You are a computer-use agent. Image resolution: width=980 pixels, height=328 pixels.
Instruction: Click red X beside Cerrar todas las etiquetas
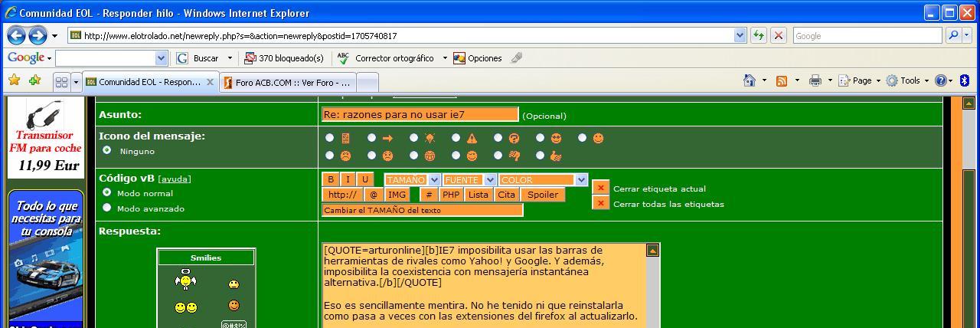coord(601,203)
